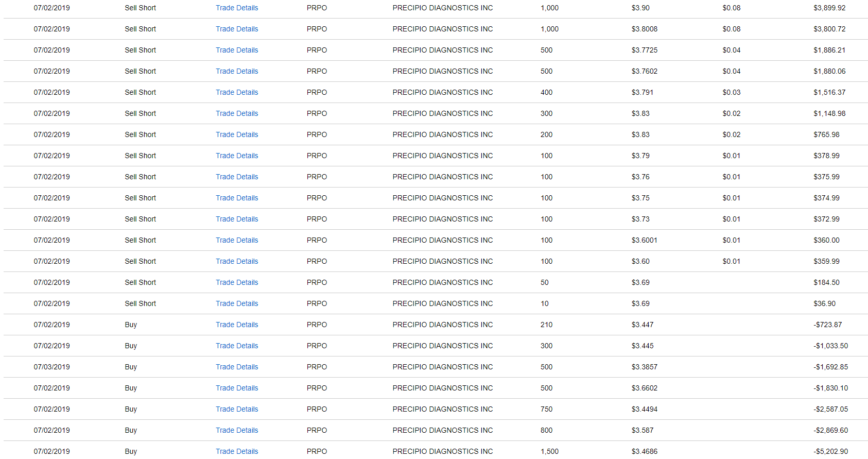Open Trade Details for the 07/03/2019 buy

click(x=237, y=367)
